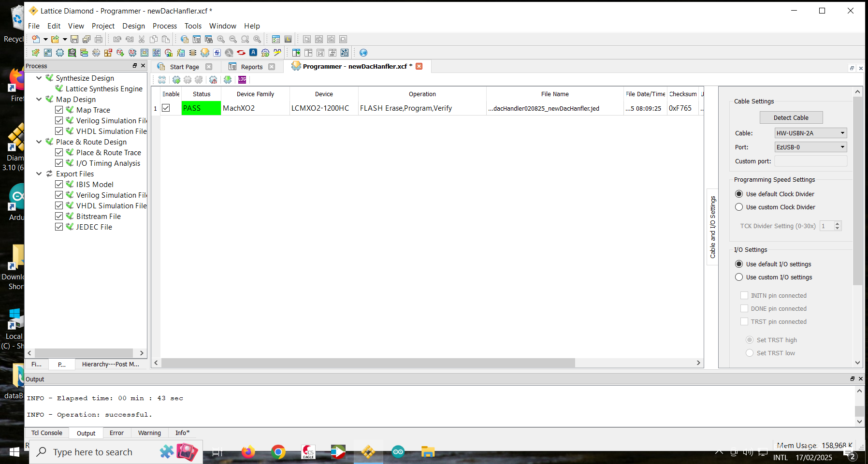
Task: Toggle the Map Trace checkbox
Action: pos(59,110)
